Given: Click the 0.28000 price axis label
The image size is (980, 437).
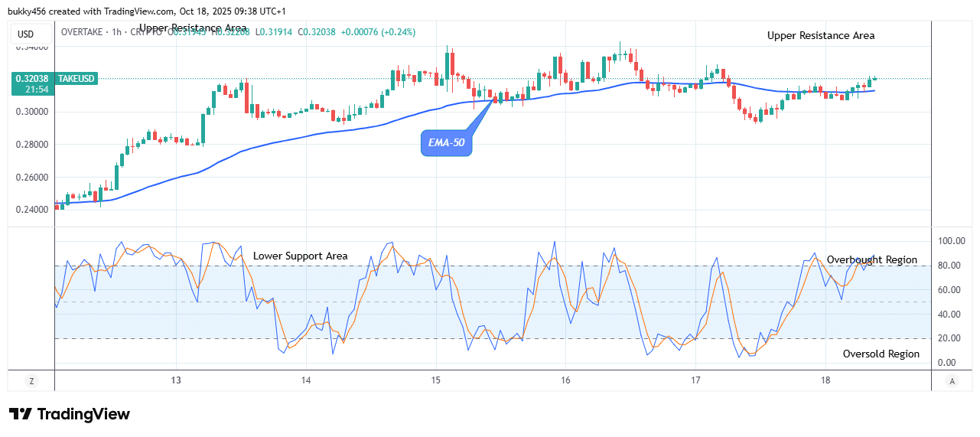Looking at the screenshot, I should point(32,144).
